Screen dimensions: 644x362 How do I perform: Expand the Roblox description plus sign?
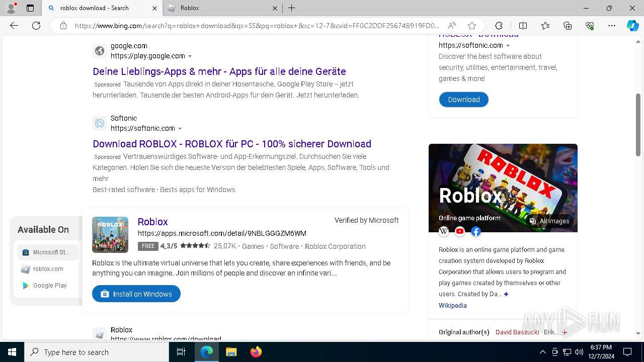click(x=506, y=294)
